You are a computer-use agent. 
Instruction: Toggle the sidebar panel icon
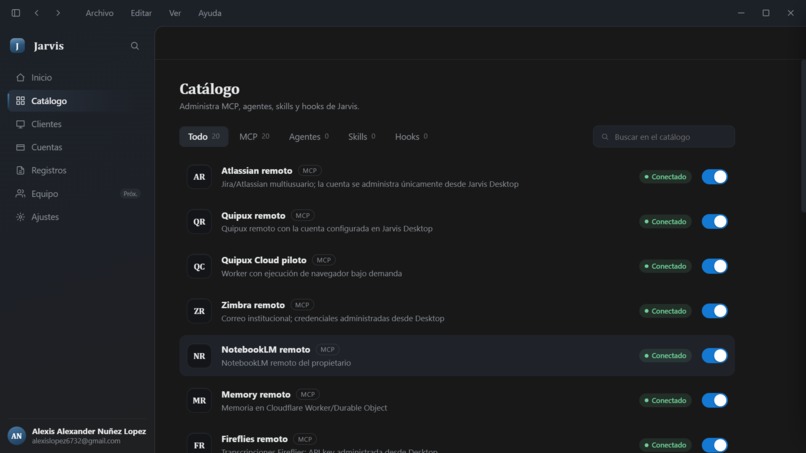point(16,13)
